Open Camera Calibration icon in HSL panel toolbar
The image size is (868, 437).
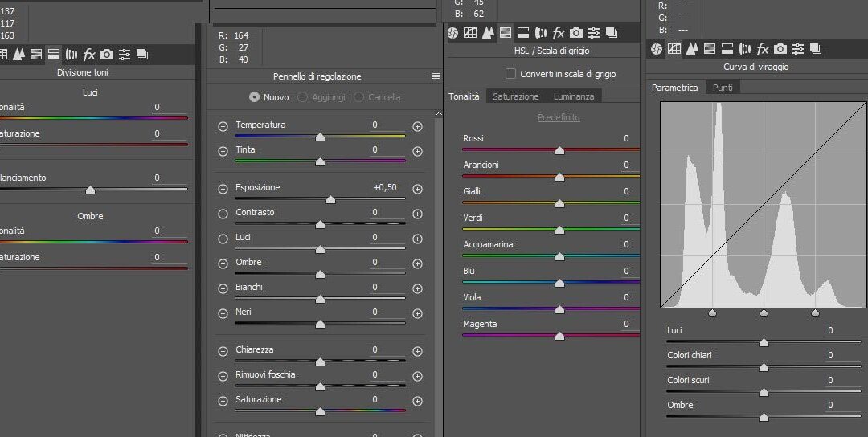[576, 33]
